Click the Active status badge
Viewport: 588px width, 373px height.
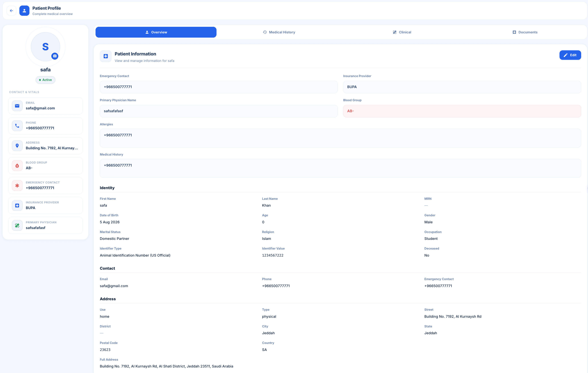point(45,80)
